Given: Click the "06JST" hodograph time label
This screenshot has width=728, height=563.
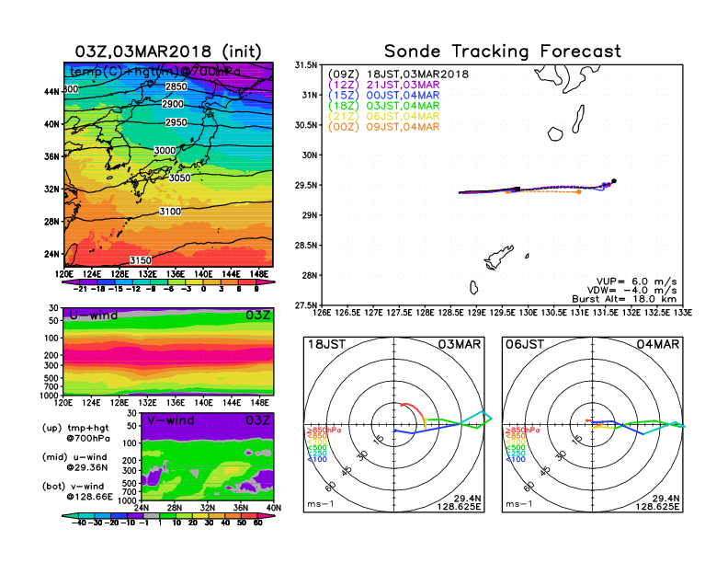Looking at the screenshot, I should pyautogui.click(x=525, y=344).
